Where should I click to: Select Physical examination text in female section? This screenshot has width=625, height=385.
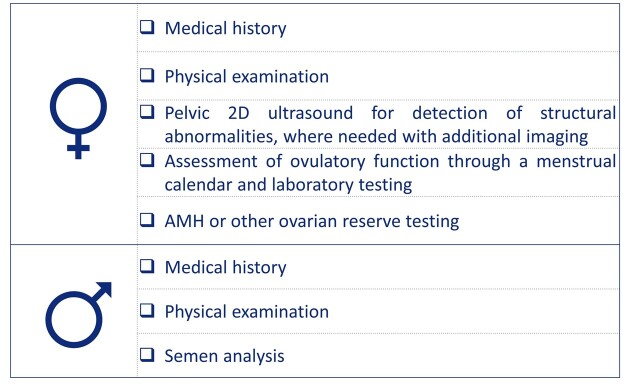click(247, 77)
